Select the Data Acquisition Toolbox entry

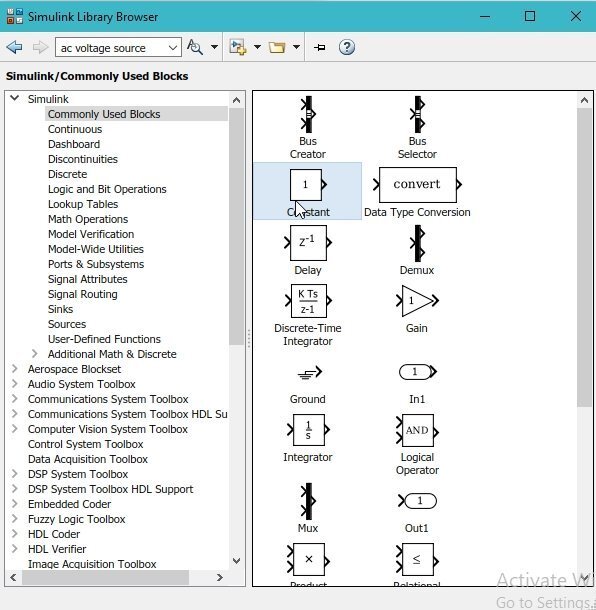pos(88,459)
